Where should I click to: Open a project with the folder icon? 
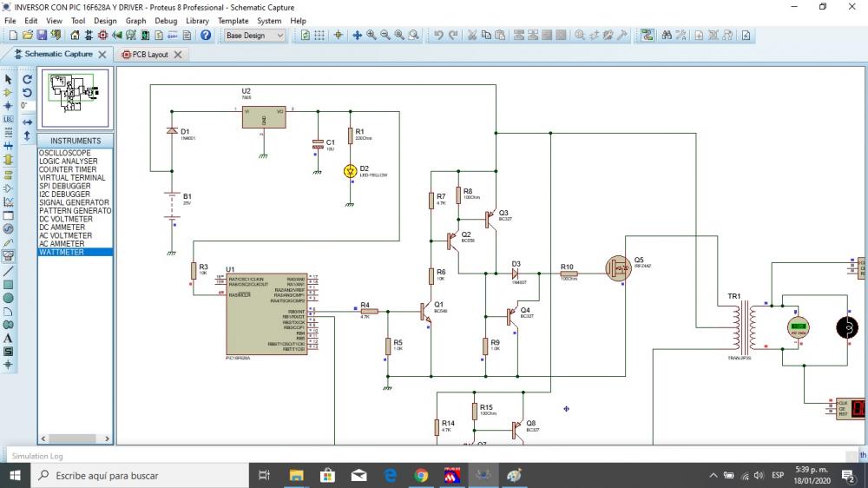(x=28, y=36)
